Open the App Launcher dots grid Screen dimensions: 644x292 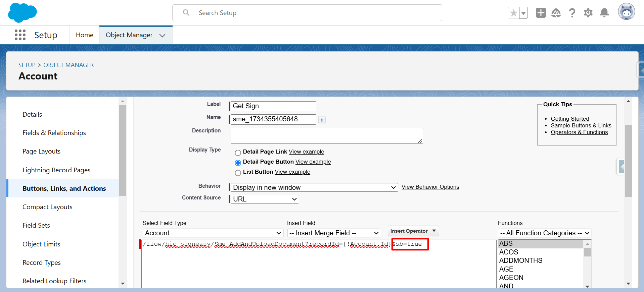[20, 35]
